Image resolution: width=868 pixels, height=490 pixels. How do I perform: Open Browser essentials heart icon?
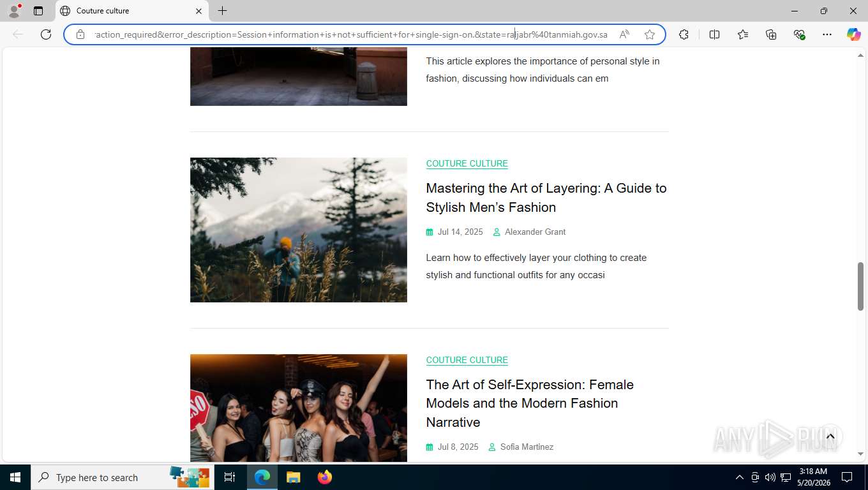coord(799,34)
